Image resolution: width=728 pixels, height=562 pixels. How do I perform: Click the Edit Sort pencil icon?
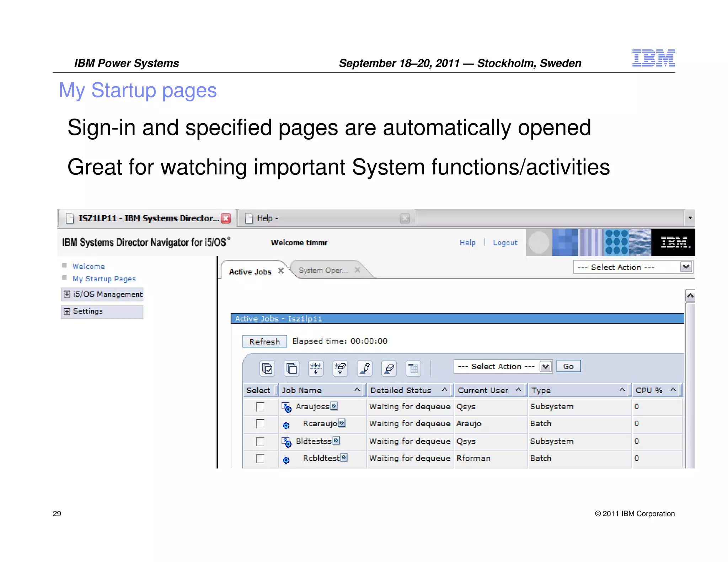pos(365,368)
